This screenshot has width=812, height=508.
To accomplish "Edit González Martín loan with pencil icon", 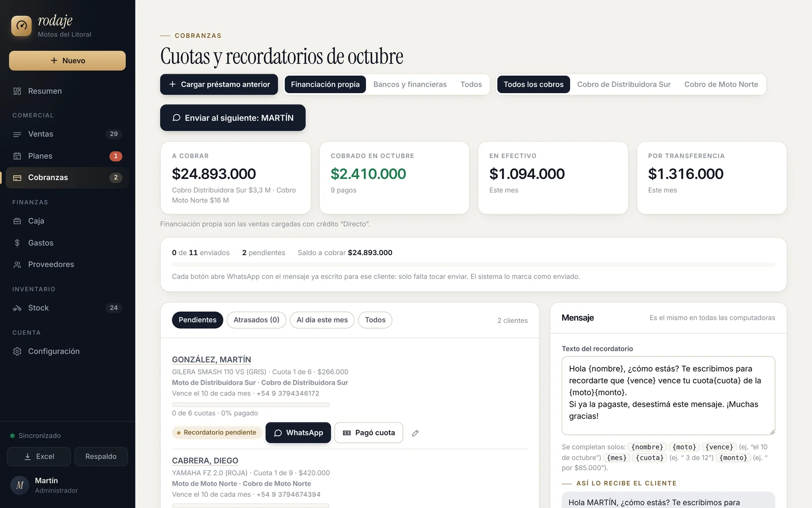I will click(x=415, y=433).
